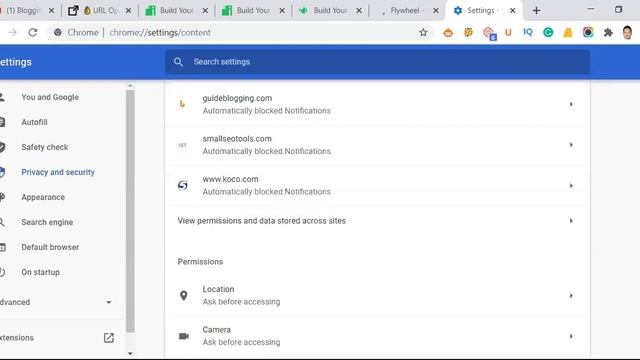Open the Extensions puzzle piece menu
The width and height of the screenshot is (640, 360).
(608, 32)
